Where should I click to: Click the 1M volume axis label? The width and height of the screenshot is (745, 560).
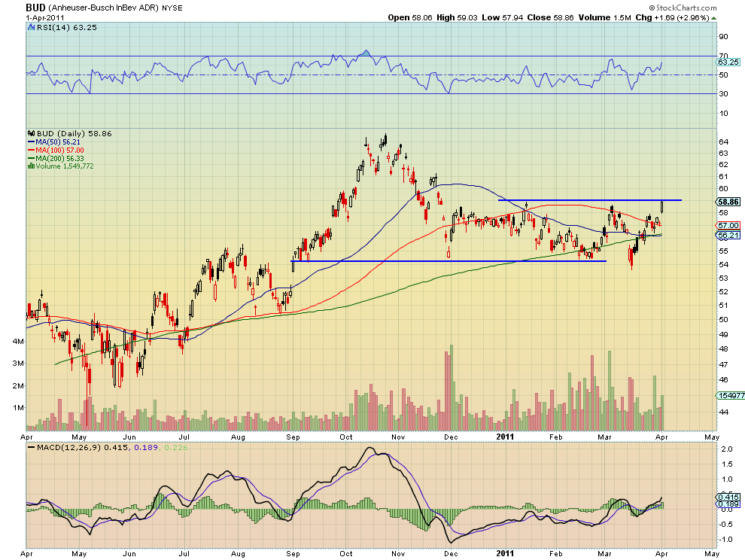click(x=18, y=408)
